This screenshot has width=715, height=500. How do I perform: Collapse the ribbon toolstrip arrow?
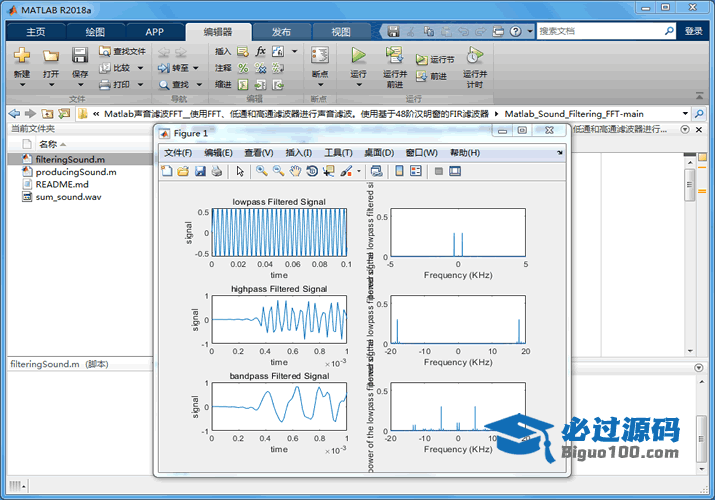699,96
